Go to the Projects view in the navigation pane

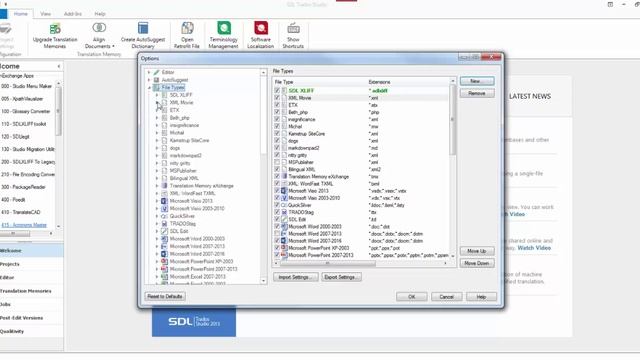click(x=31, y=264)
